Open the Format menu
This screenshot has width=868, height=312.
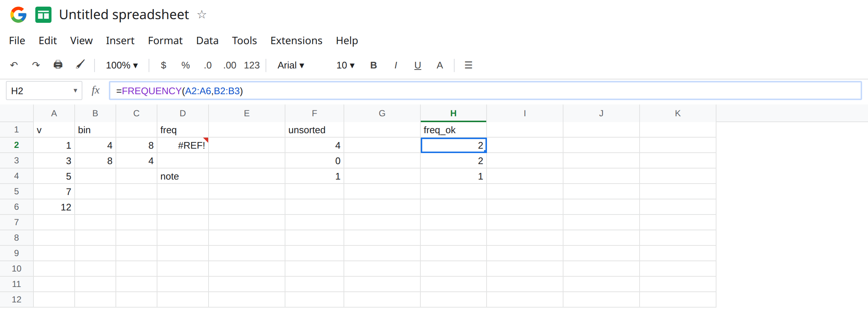(x=165, y=40)
